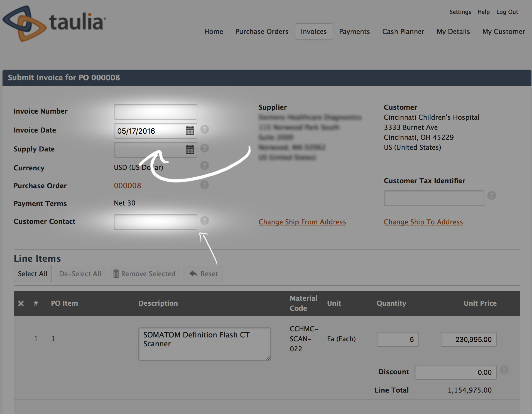The width and height of the screenshot is (532, 414).
Task: Click the Quantity field showing 5
Action: click(x=398, y=339)
